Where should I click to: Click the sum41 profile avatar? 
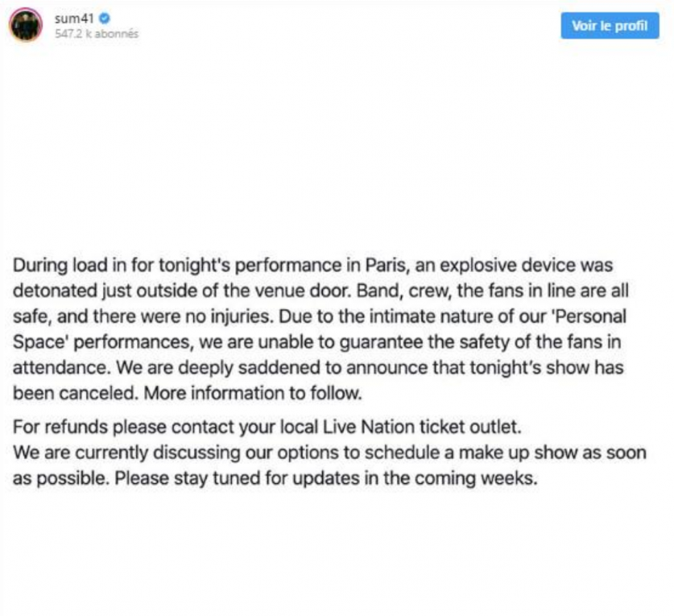pyautogui.click(x=26, y=26)
